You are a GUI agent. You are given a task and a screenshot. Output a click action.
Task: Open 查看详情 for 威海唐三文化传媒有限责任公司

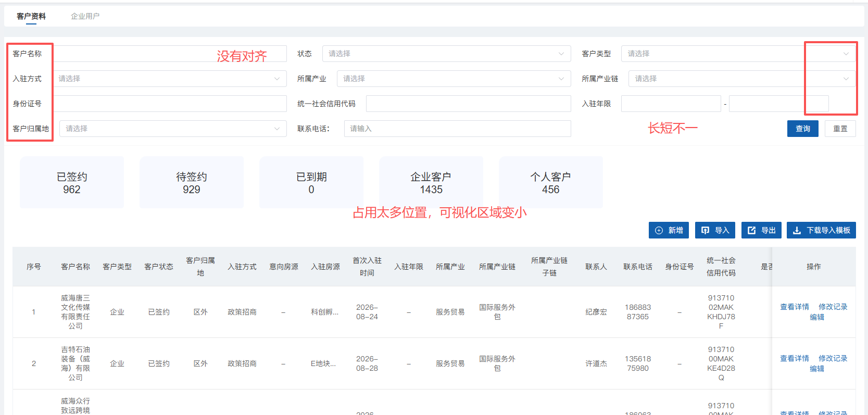pyautogui.click(x=795, y=307)
